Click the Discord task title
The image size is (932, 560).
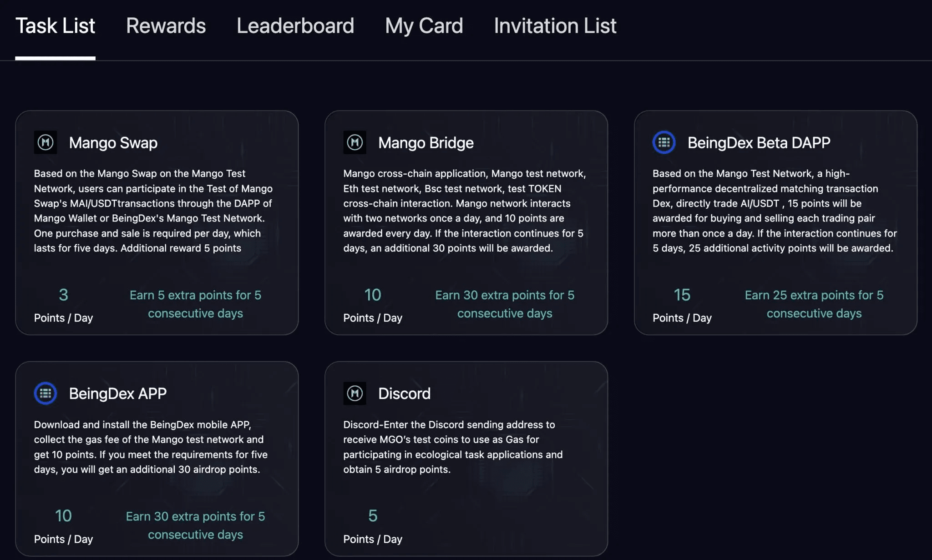404,394
